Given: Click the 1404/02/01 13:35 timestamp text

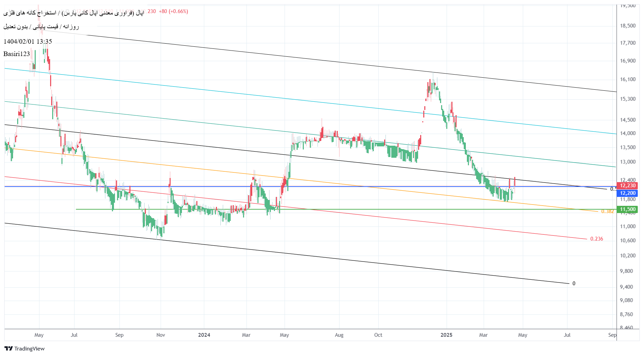Looking at the screenshot, I should coord(28,42).
